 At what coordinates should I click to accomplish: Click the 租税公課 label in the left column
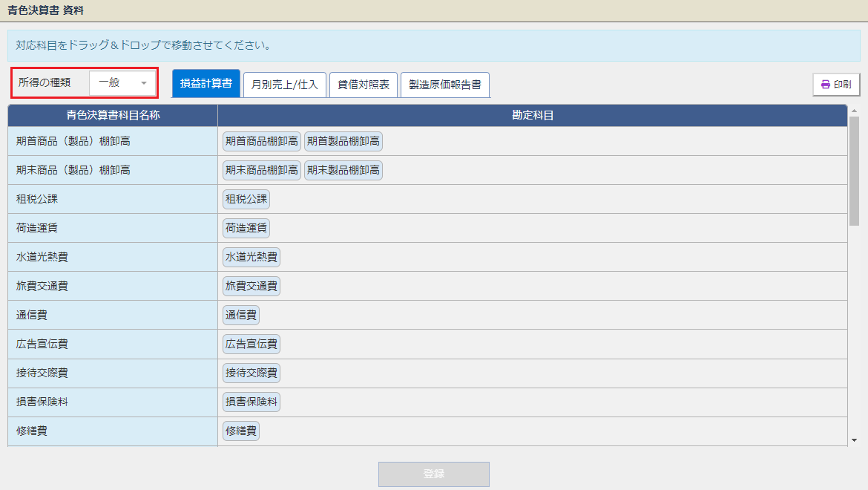pyautogui.click(x=36, y=199)
